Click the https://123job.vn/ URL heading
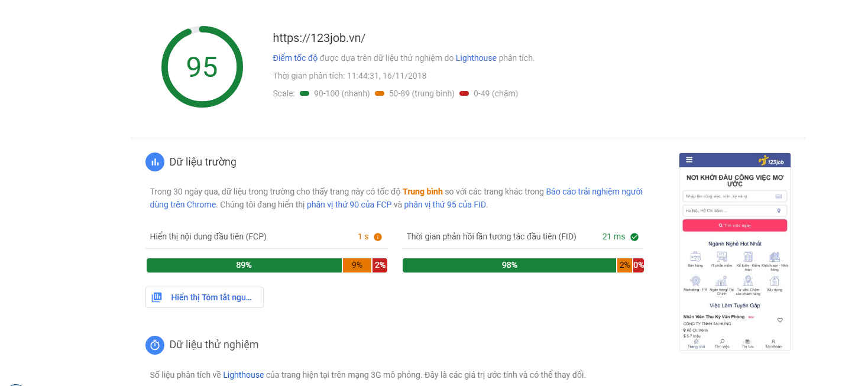Viewport: 868px width, 386px height. [319, 38]
